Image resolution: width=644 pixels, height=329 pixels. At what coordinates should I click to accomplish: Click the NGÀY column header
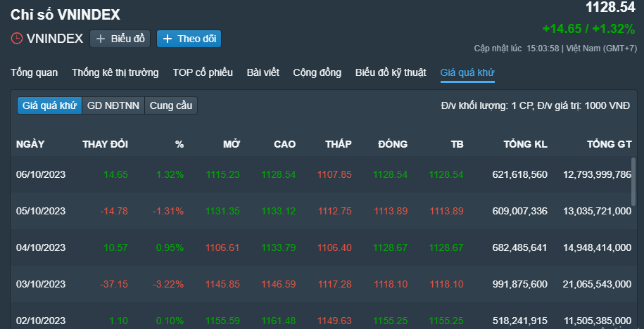(x=30, y=144)
